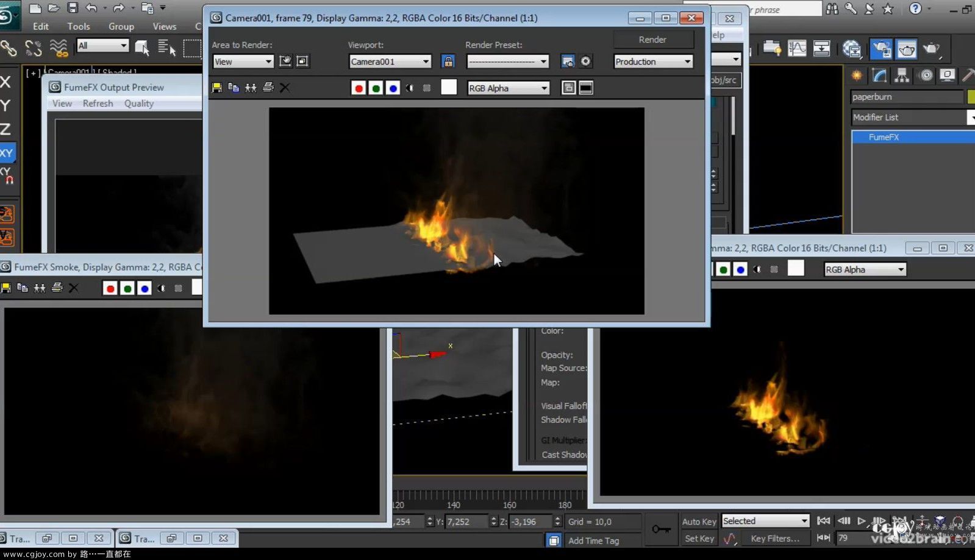Open Selected key filter dropdown
This screenshot has height=560, width=975.
pos(765,521)
